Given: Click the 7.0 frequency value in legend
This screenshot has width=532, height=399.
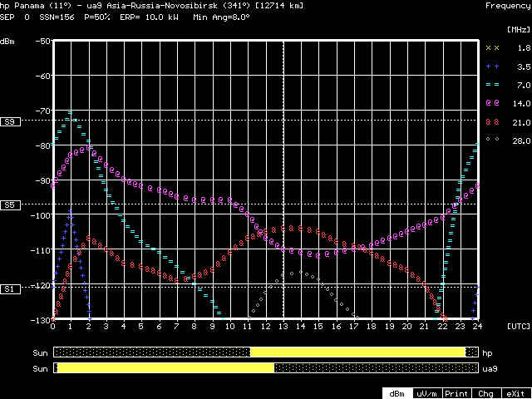Looking at the screenshot, I should pos(524,85).
